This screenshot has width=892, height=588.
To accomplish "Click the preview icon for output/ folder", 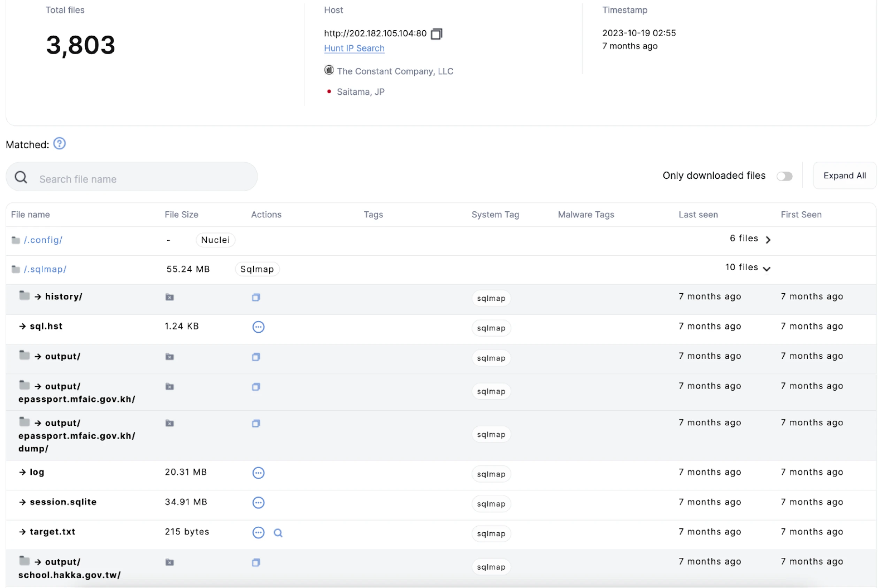I will click(x=256, y=357).
